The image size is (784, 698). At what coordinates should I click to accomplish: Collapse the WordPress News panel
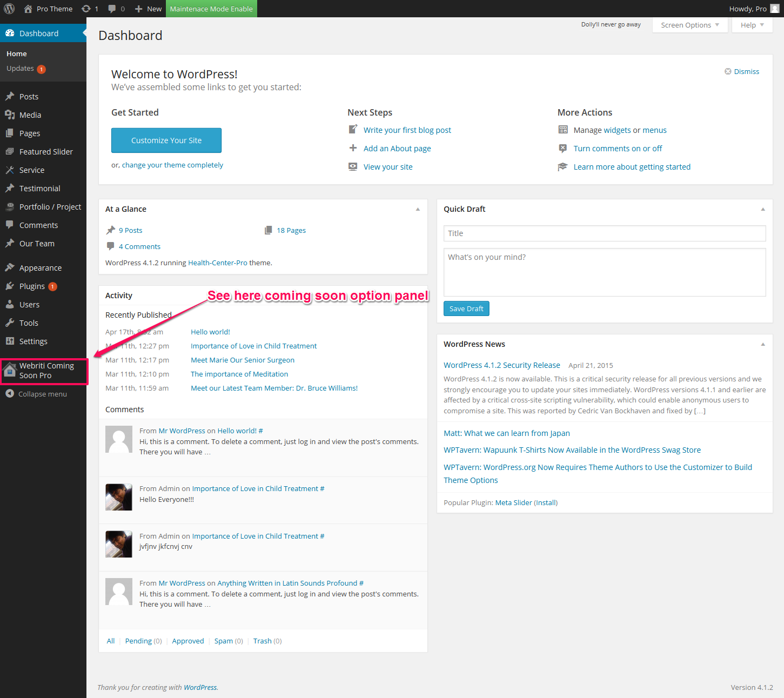[x=763, y=344]
